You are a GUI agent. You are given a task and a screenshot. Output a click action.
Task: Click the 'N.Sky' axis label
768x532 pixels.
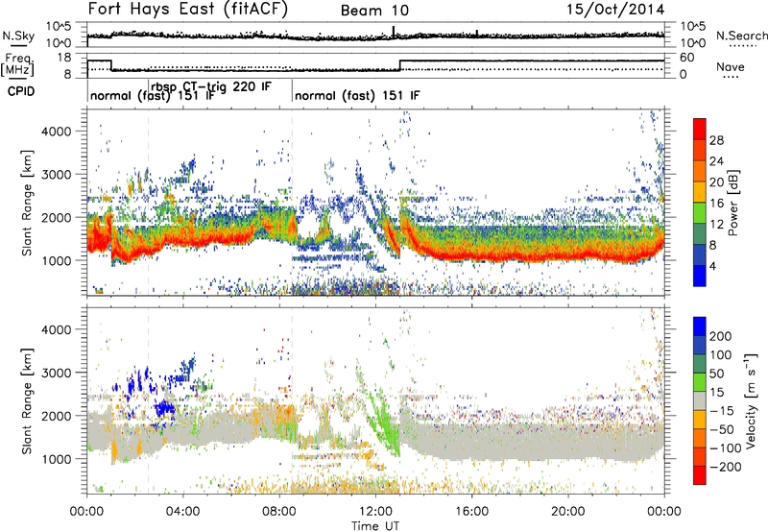point(18,36)
